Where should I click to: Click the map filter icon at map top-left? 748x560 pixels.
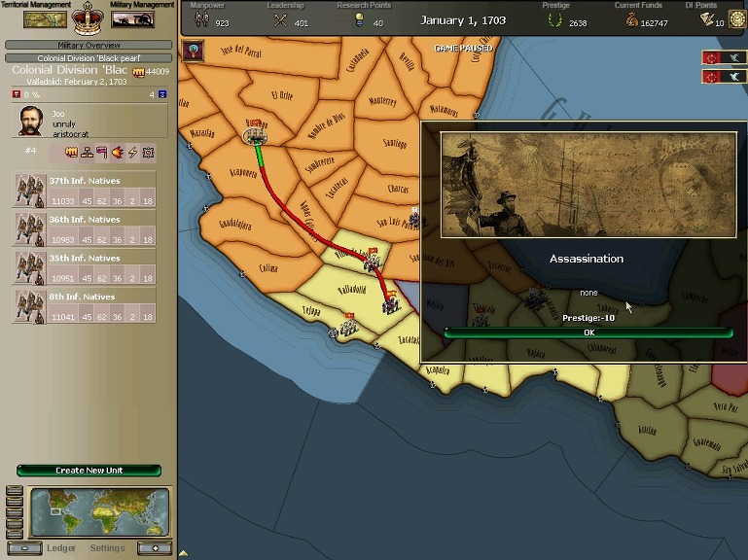(193, 52)
